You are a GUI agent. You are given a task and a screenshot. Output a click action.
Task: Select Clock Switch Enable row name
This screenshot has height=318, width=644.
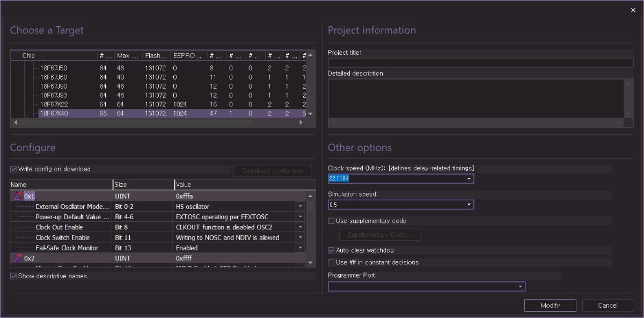point(62,237)
